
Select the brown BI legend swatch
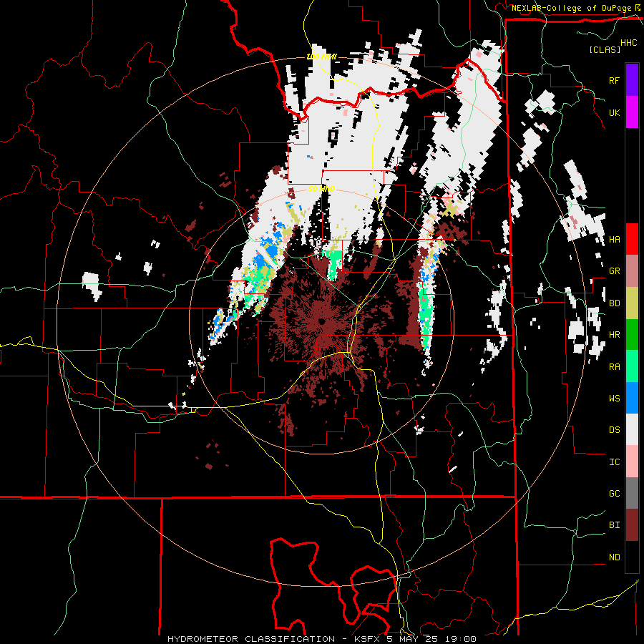pyautogui.click(x=632, y=525)
